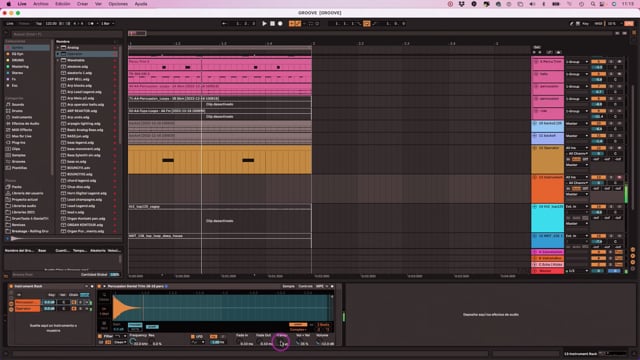Select the MIDI Effects category
This screenshot has height=360, width=640.
(22, 130)
